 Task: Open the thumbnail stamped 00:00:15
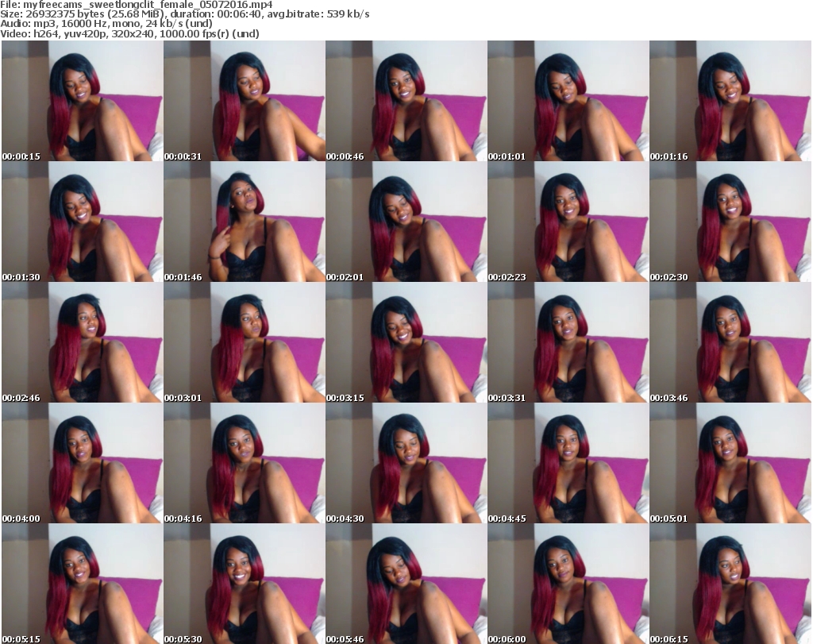click(x=82, y=101)
